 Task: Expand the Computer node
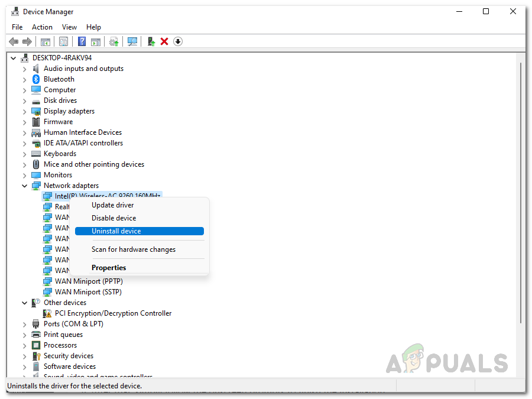coord(24,90)
